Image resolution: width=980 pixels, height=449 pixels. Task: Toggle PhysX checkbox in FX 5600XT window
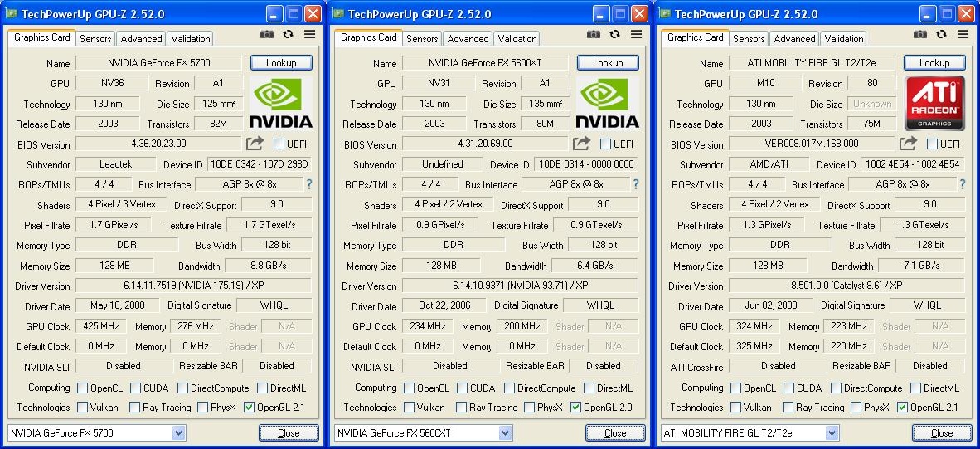click(x=529, y=408)
